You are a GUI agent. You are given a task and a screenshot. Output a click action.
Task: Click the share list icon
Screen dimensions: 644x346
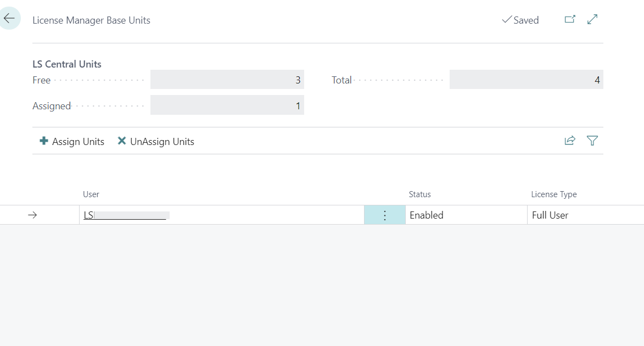(570, 141)
